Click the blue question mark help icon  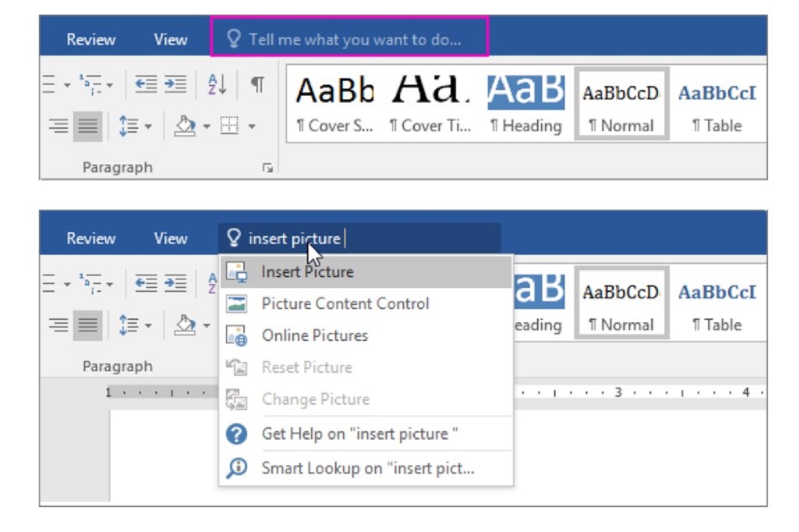point(237,435)
